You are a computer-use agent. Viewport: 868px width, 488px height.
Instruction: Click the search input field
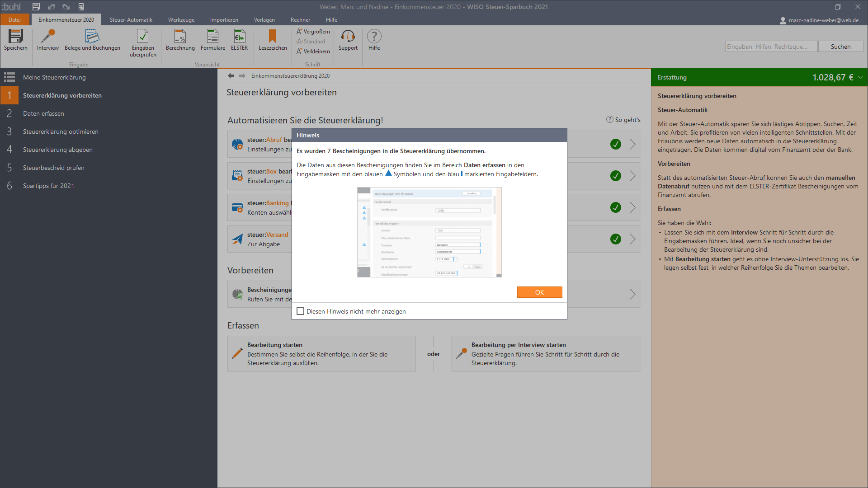[x=771, y=47]
